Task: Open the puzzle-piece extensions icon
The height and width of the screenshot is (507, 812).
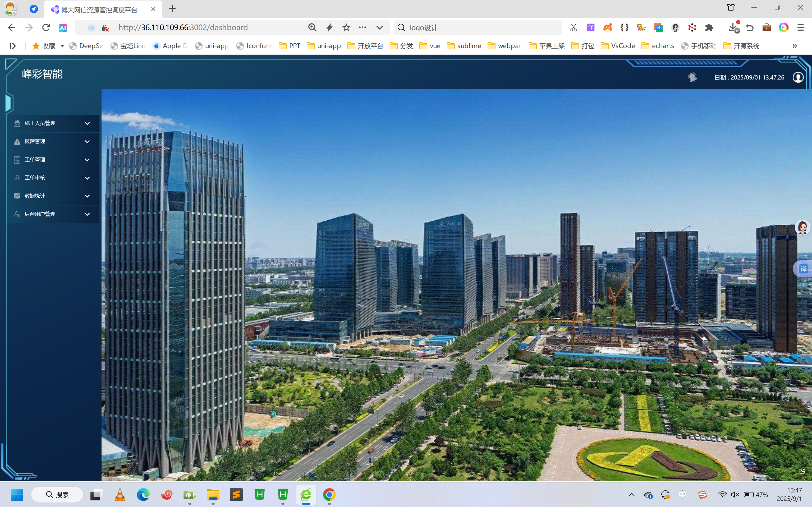Action: click(709, 27)
